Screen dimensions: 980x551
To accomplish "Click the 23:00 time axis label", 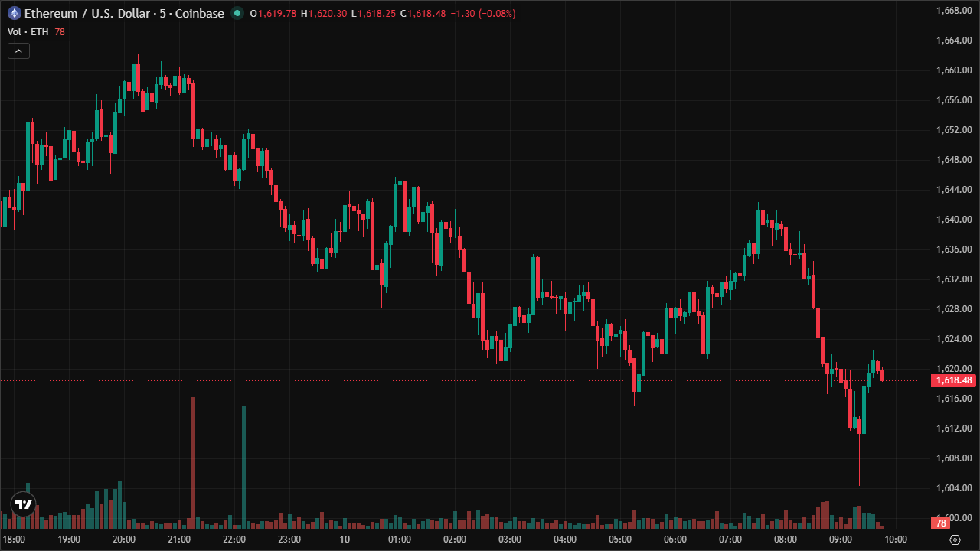I will pos(289,539).
